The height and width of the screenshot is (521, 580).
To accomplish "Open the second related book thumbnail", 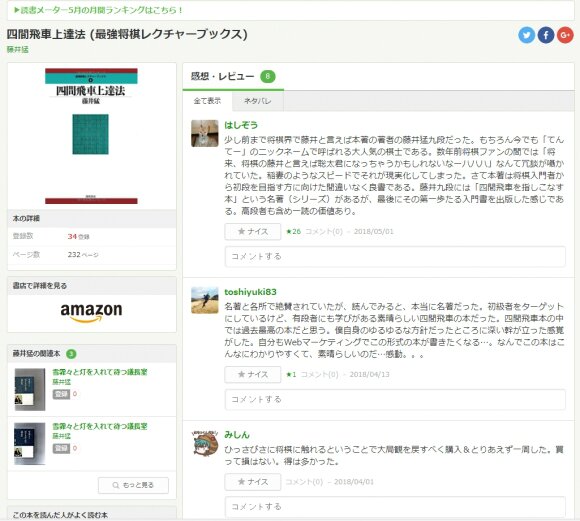I will tap(30, 444).
